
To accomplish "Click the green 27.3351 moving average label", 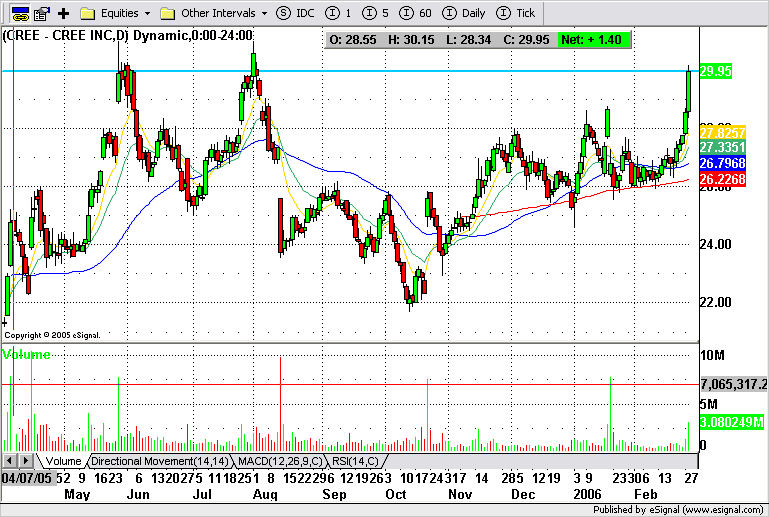I will 723,147.
